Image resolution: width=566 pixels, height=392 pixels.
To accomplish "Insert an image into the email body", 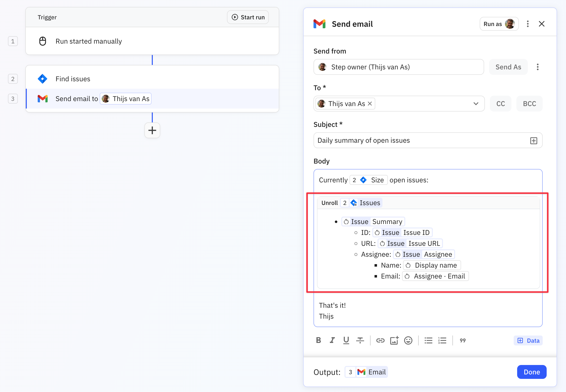I will click(394, 340).
